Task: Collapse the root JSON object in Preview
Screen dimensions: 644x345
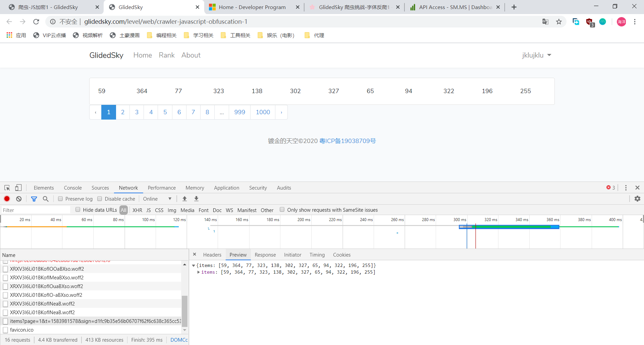Action: [194, 266]
